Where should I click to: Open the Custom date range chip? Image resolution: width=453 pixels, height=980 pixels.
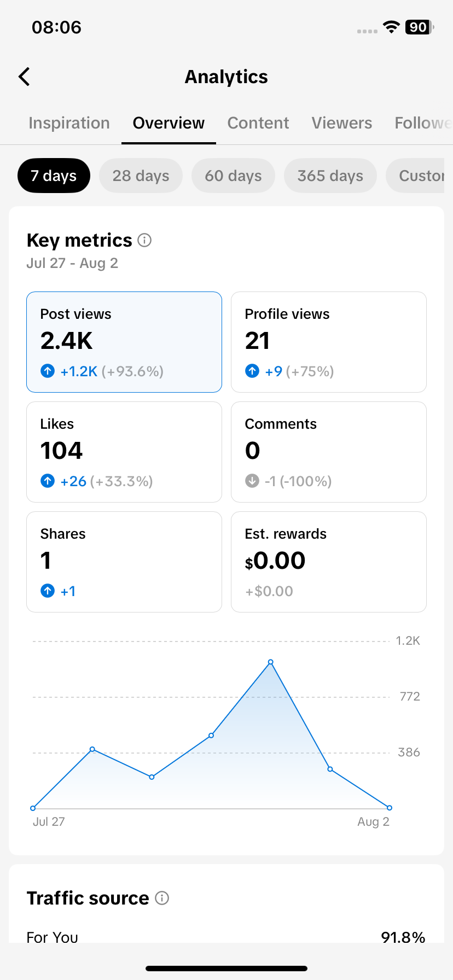415,176
